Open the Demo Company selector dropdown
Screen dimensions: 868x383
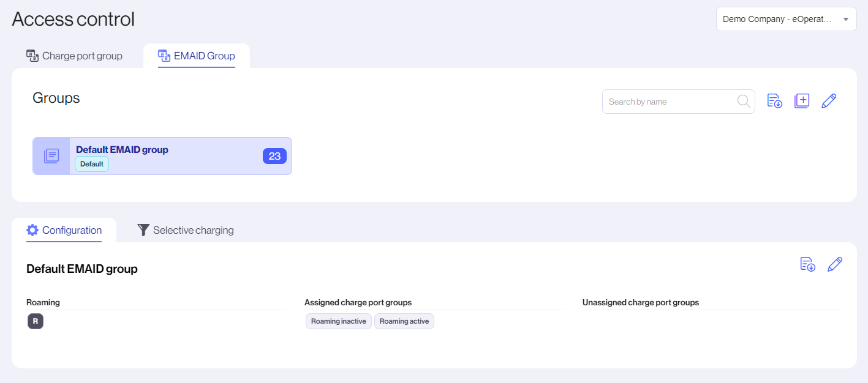point(786,19)
